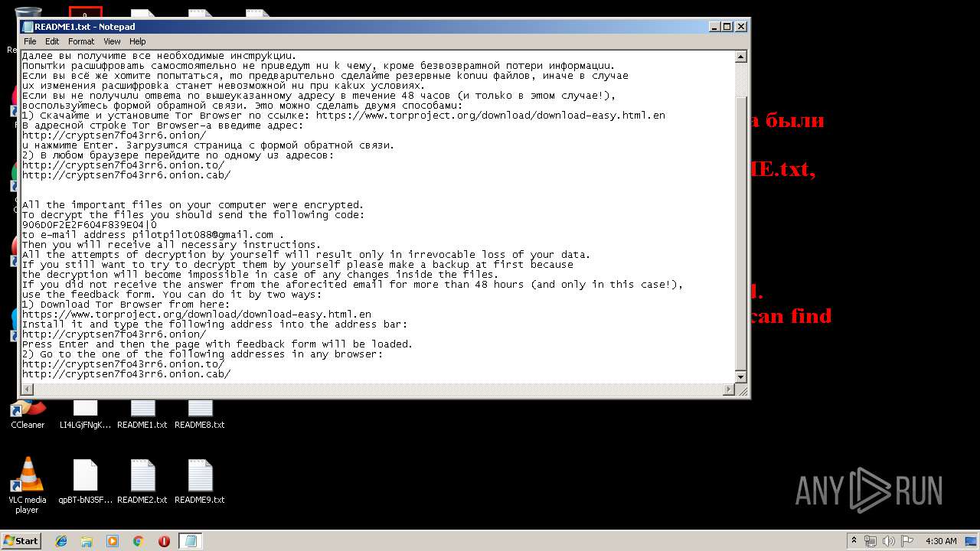Image resolution: width=980 pixels, height=551 pixels.
Task: Click the Notepad window resize grip
Action: 741,390
